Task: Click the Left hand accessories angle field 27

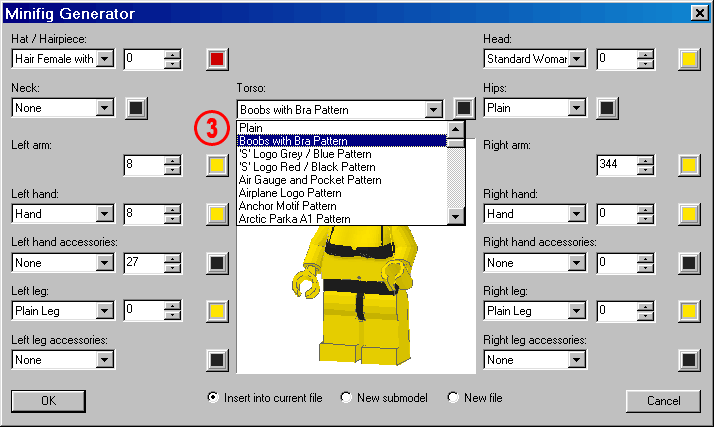Action: [x=144, y=263]
